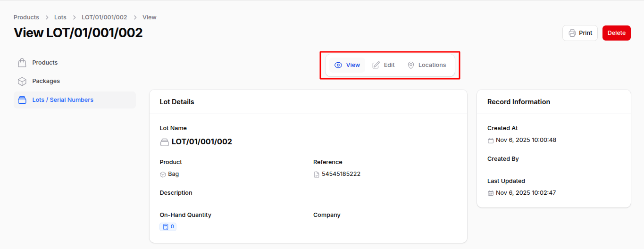The height and width of the screenshot is (249, 644).
Task: Click the cube icon next to Bag
Action: coord(163,174)
